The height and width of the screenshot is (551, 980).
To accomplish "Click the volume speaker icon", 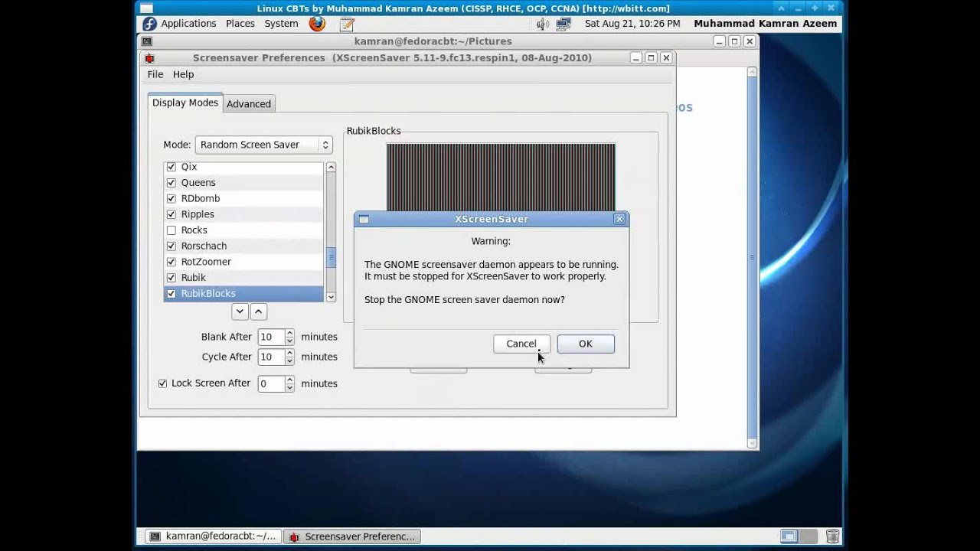I will pyautogui.click(x=543, y=24).
